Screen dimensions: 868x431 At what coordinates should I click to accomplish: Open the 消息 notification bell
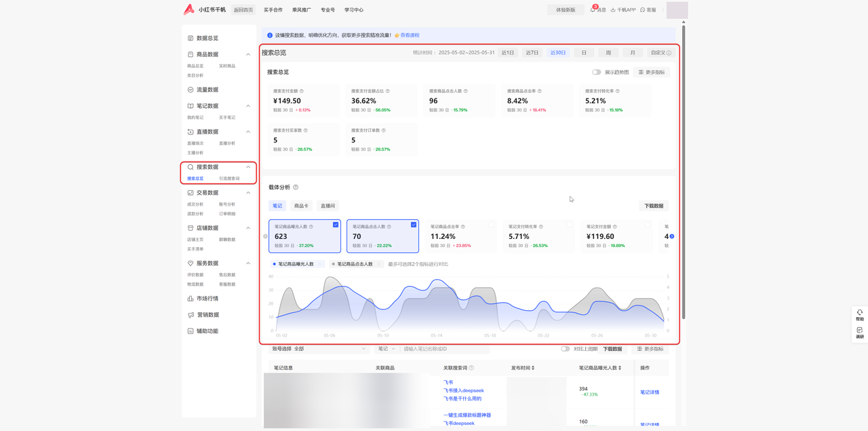click(593, 10)
